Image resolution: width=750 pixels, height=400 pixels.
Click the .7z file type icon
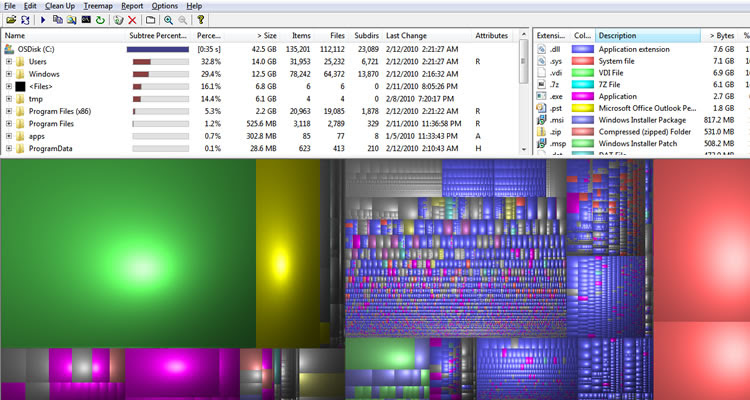(x=541, y=84)
